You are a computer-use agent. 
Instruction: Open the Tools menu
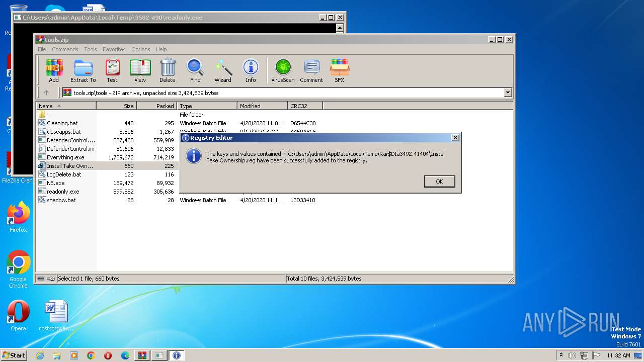91,49
